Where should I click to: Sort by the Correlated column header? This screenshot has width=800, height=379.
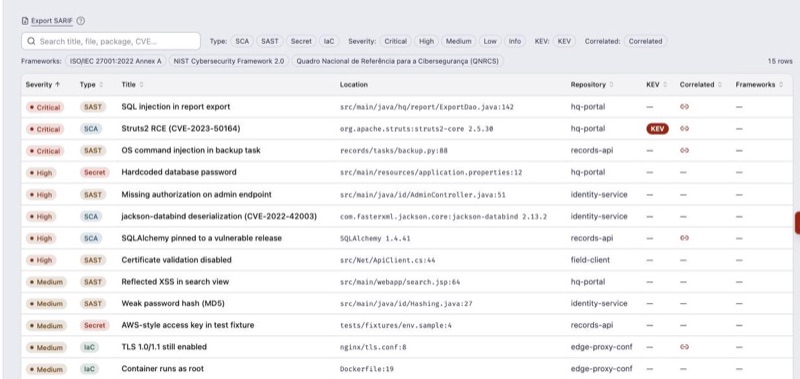point(701,85)
